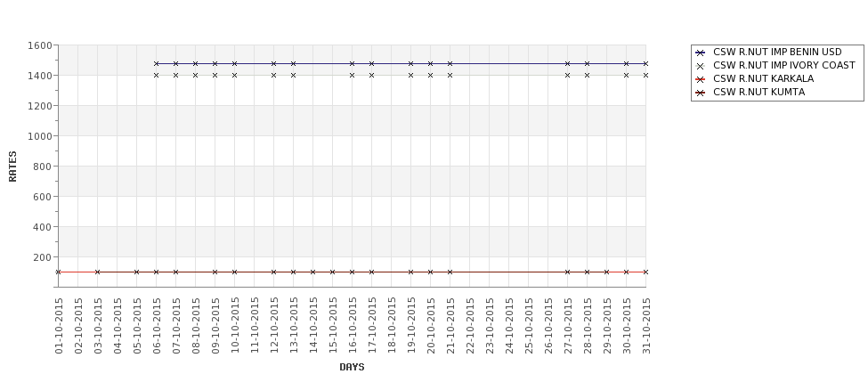This screenshot has height=382, width=868.
Task: Click the 08-10-2015 date label
Action: [196, 326]
